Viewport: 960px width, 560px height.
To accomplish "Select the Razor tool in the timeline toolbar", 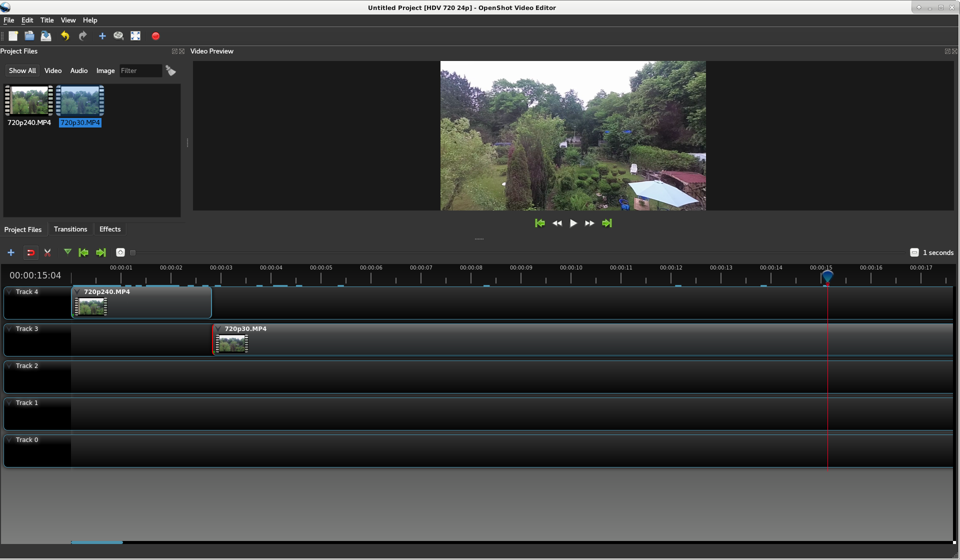I will pos(47,252).
